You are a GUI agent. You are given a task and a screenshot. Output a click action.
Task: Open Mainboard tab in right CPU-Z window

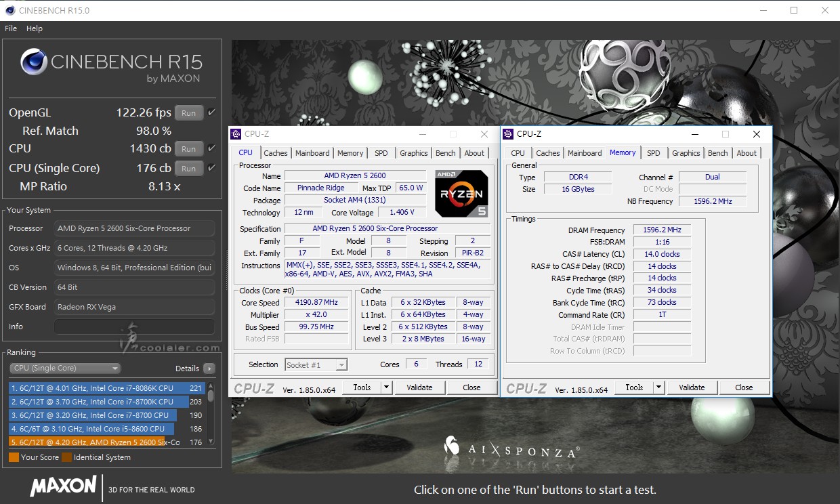(x=585, y=153)
